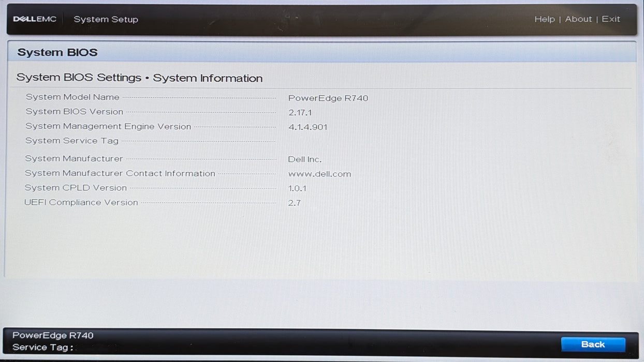Click the DELL EMC logo

click(x=35, y=19)
